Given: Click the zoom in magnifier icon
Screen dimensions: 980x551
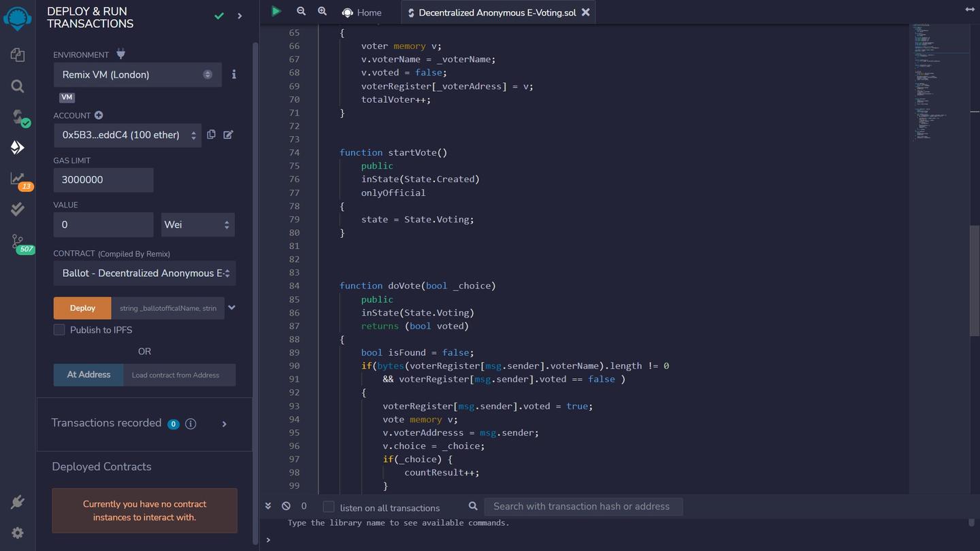Looking at the screenshot, I should [323, 12].
